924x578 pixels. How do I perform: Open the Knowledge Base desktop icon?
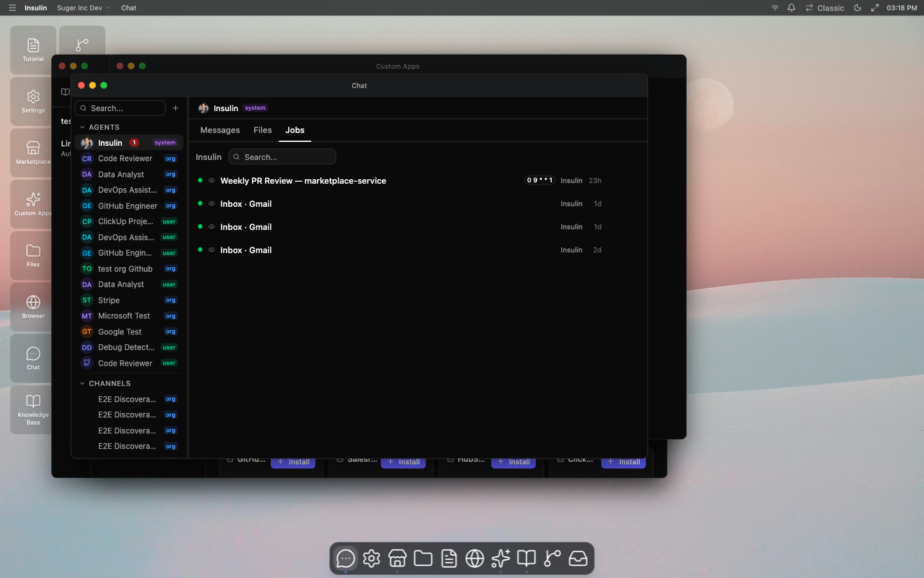coord(33,410)
